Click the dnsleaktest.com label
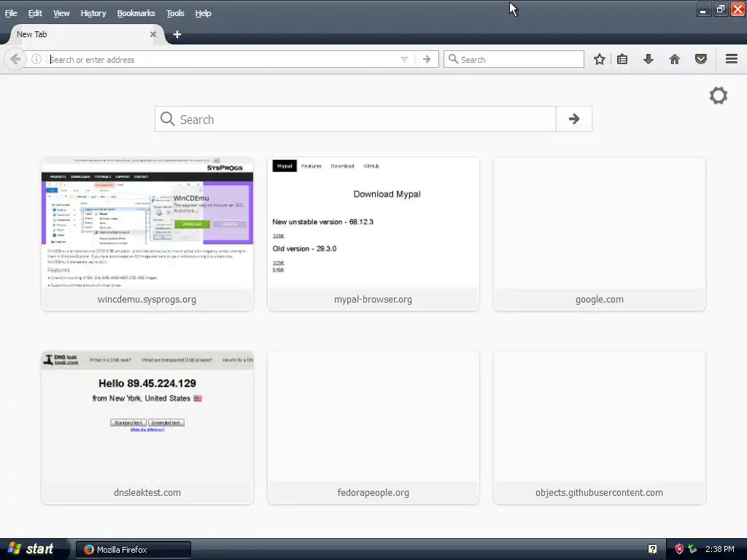The height and width of the screenshot is (560, 747). (147, 492)
